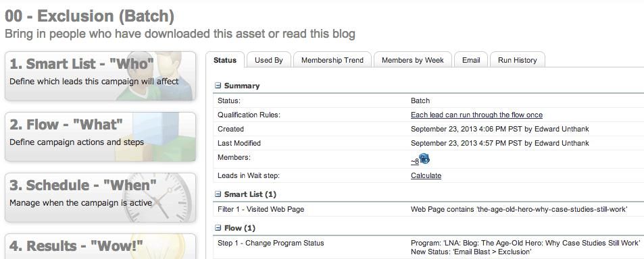Collapse the Flow (1) section
This screenshot has height=259, width=644.
point(218,228)
